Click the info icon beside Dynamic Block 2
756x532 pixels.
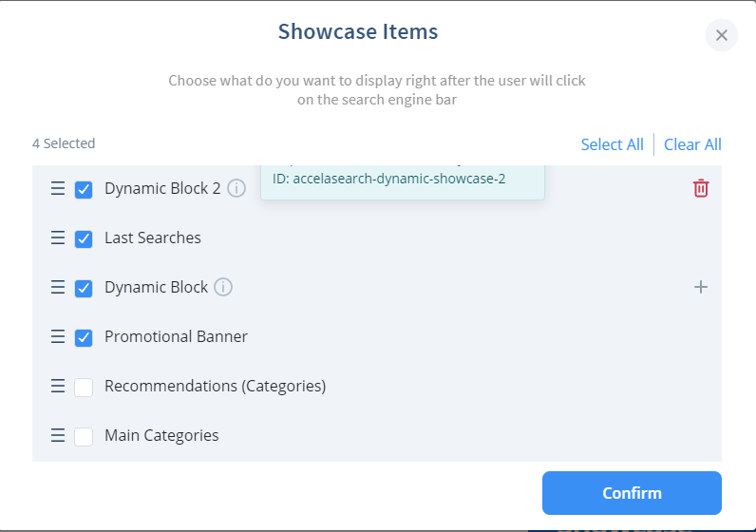point(236,188)
